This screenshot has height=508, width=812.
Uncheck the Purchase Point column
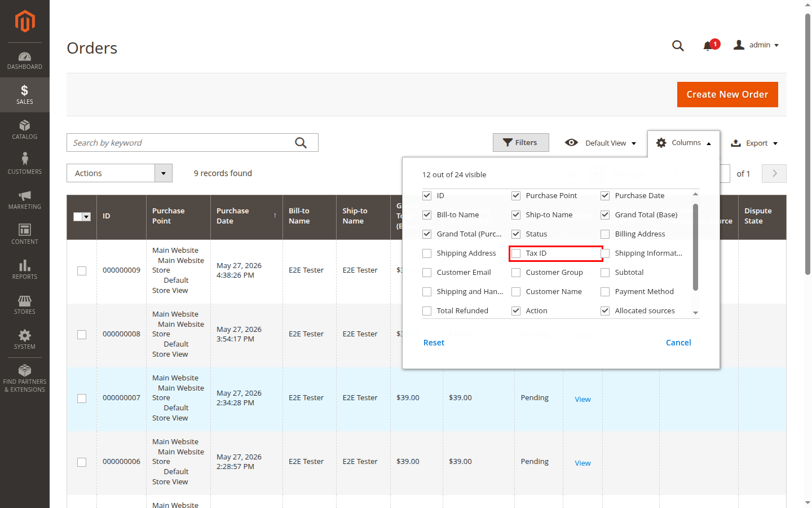click(x=516, y=196)
